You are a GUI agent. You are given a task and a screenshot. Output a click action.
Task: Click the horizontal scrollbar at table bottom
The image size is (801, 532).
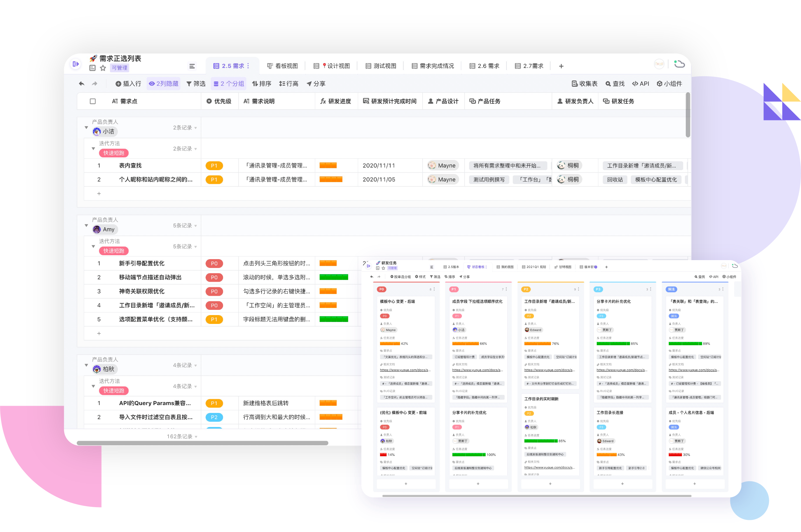click(202, 443)
